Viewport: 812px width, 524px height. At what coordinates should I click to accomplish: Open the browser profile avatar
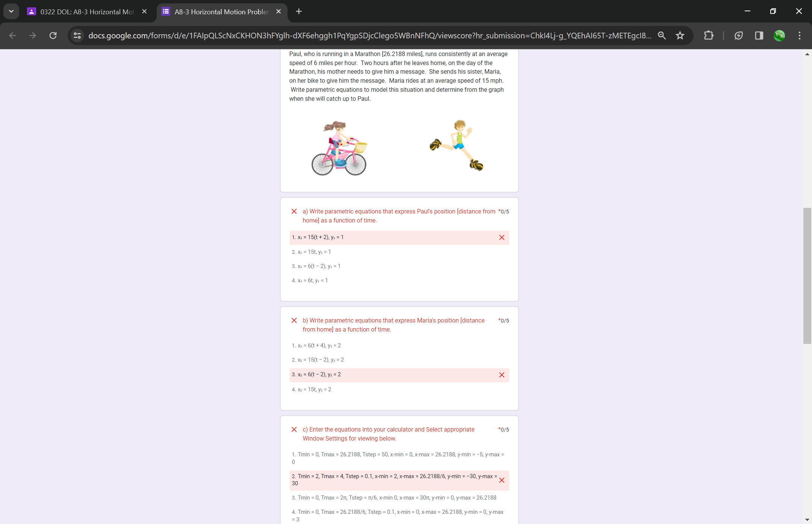[779, 35]
